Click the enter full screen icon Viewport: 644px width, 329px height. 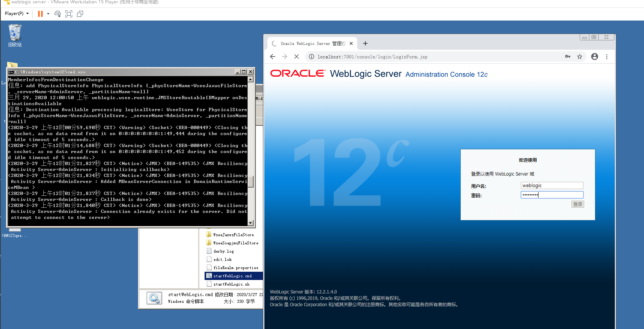(69, 14)
